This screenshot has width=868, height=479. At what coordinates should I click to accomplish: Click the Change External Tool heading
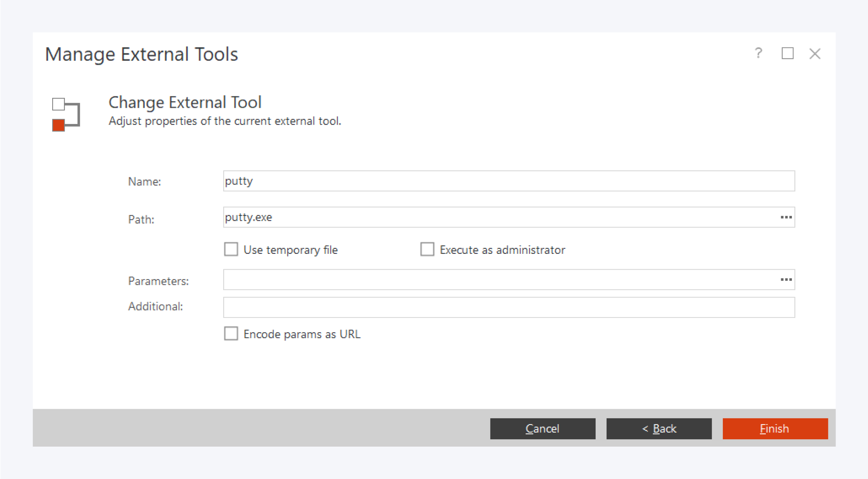(185, 102)
